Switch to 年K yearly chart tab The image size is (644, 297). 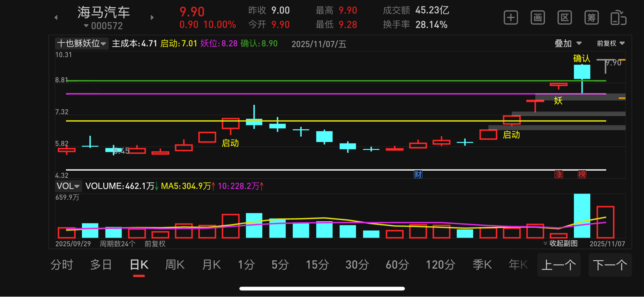click(518, 265)
